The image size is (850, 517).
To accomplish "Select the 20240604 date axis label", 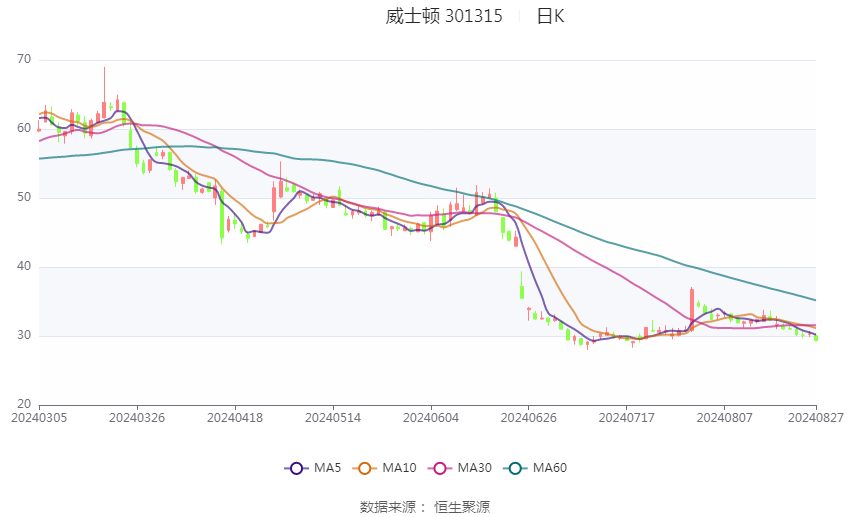I will point(431,418).
